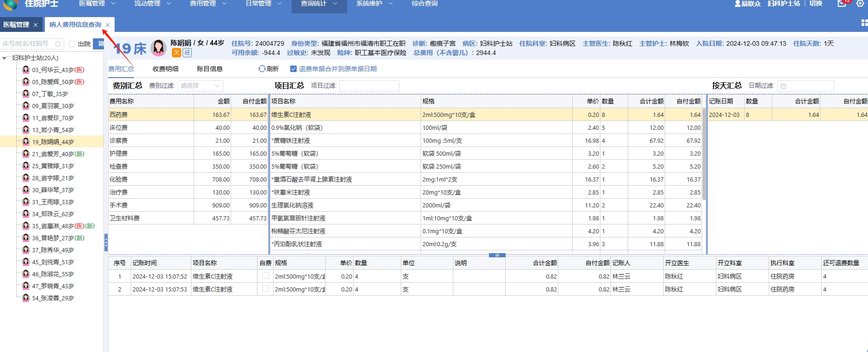
Task: Click the blue button beside 出院 checkbox
Action: (x=99, y=44)
